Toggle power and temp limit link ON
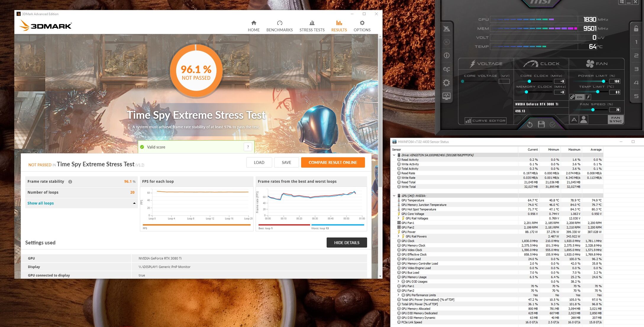Image resolution: width=644 pixels, height=327 pixels. [x=577, y=97]
